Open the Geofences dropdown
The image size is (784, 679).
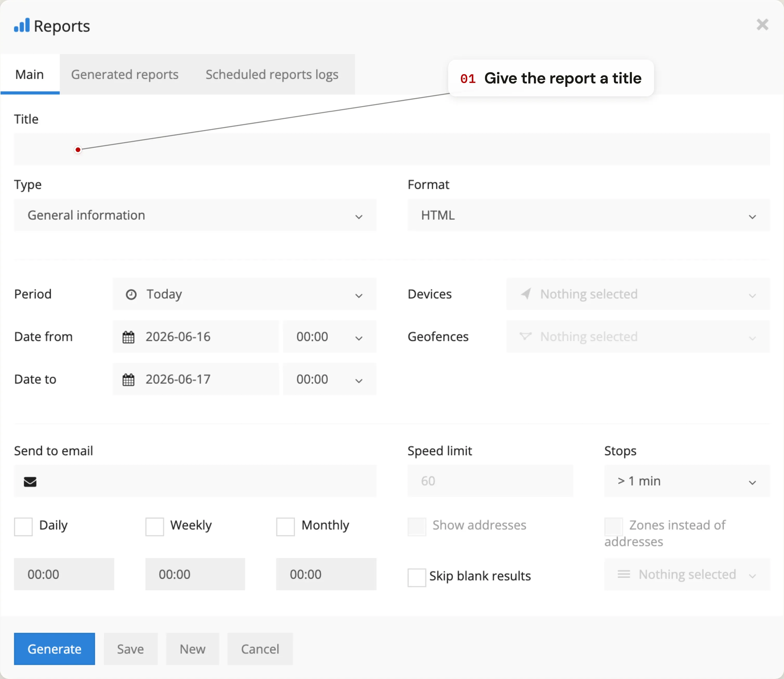coord(638,336)
